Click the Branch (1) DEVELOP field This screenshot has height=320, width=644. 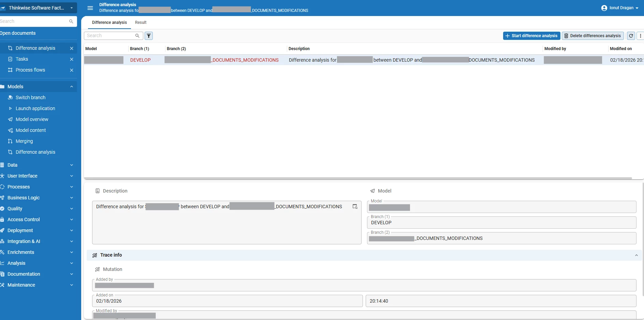[501, 223]
